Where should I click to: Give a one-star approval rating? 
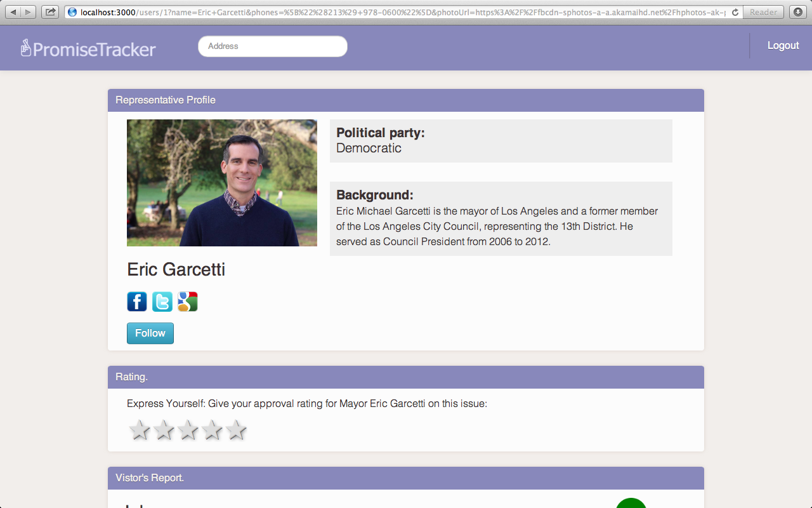140,430
